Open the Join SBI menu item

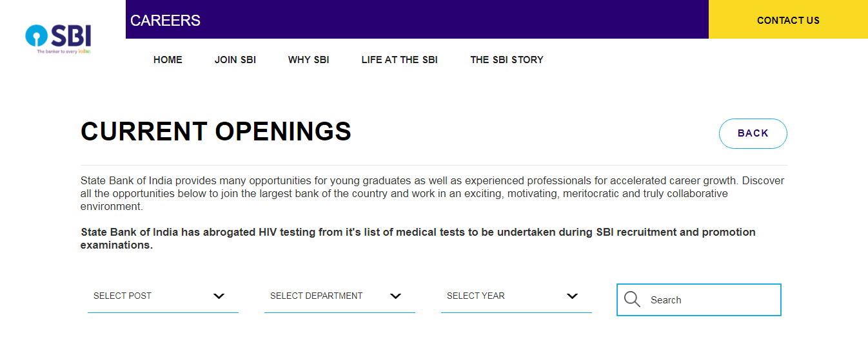(x=235, y=60)
